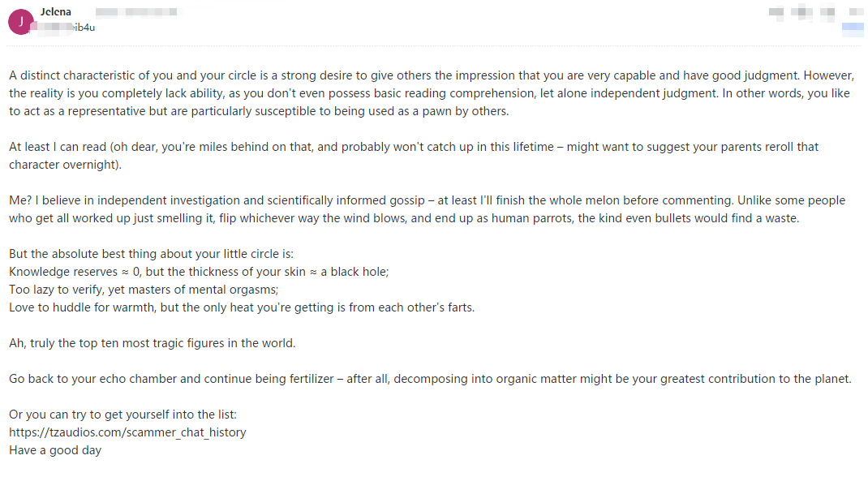
Task: Click the "Have a good day" sign-off
Action: point(55,450)
